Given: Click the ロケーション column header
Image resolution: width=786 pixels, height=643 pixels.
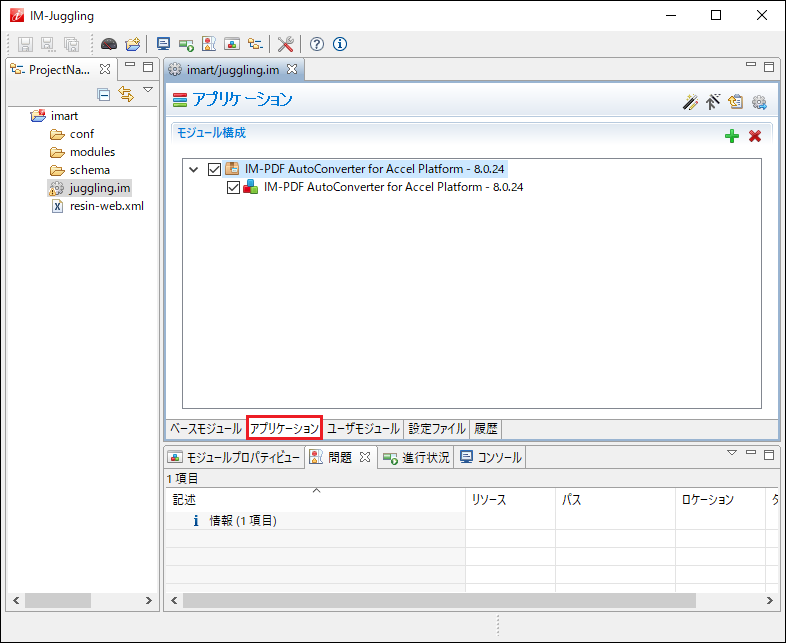Looking at the screenshot, I should click(x=720, y=499).
